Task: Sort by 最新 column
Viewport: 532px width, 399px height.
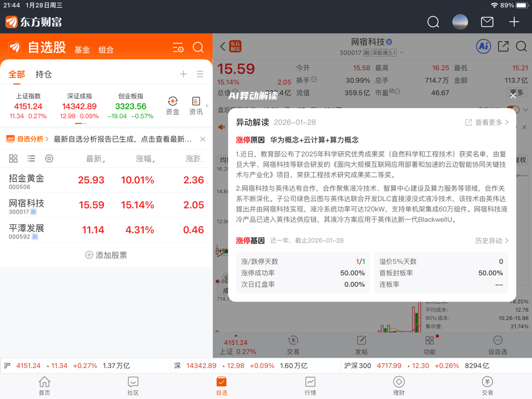Action: click(x=95, y=158)
